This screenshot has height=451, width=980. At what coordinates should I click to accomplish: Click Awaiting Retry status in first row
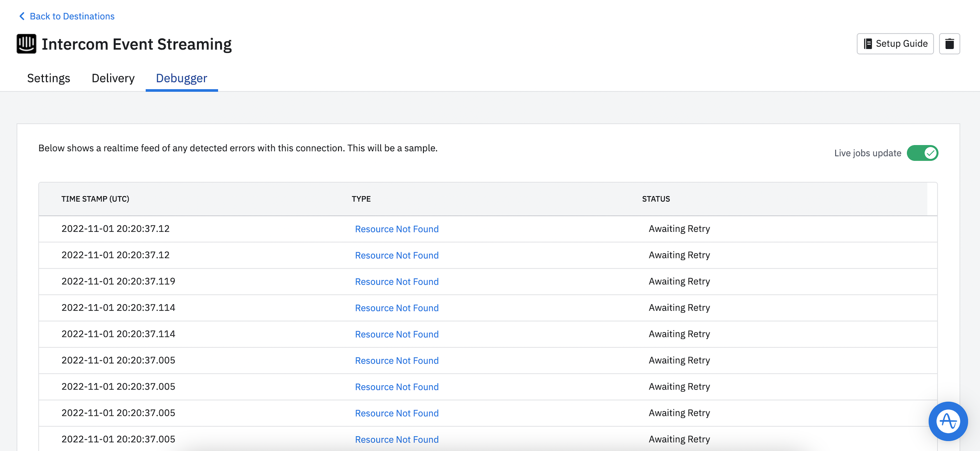pos(679,229)
